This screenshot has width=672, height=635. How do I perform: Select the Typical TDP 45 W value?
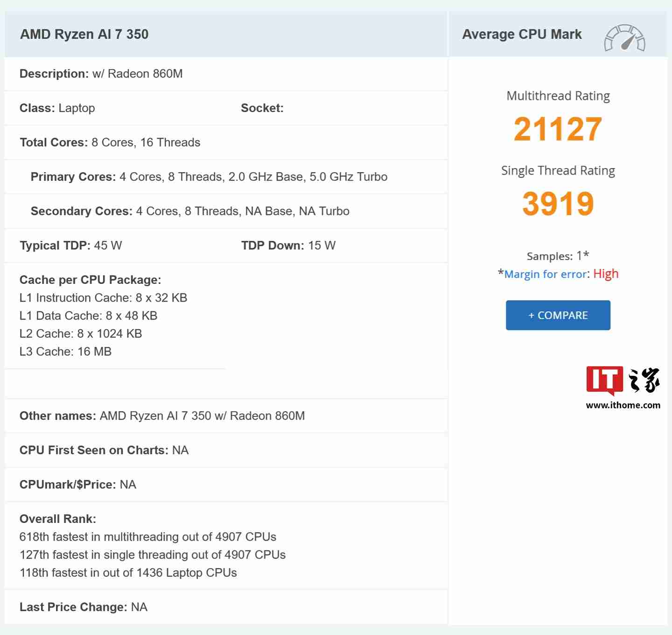71,245
